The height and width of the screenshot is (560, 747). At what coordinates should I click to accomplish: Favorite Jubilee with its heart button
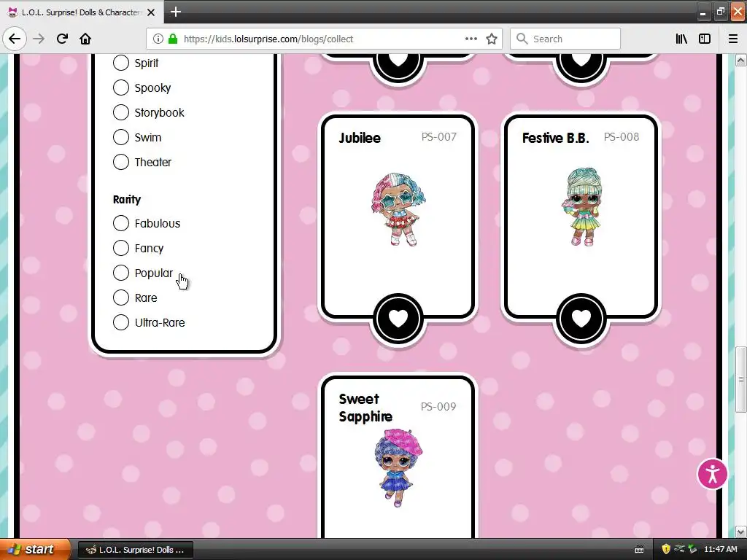coord(398,319)
